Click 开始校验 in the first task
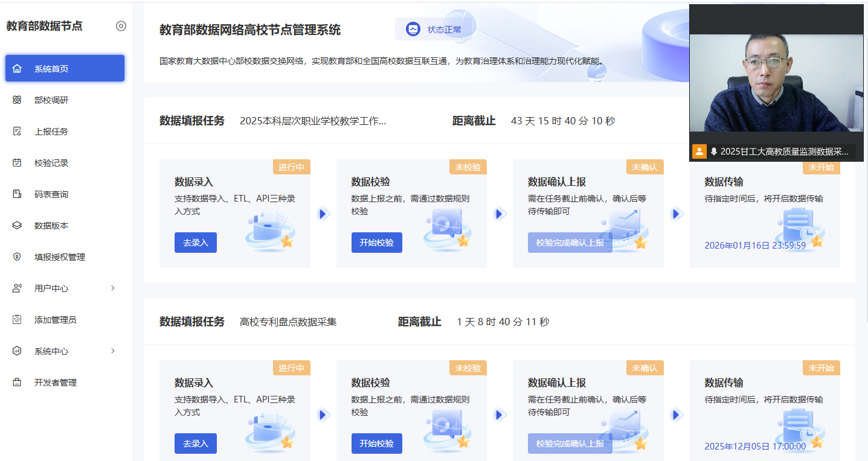Screen dimensions: 868x461 376,243
